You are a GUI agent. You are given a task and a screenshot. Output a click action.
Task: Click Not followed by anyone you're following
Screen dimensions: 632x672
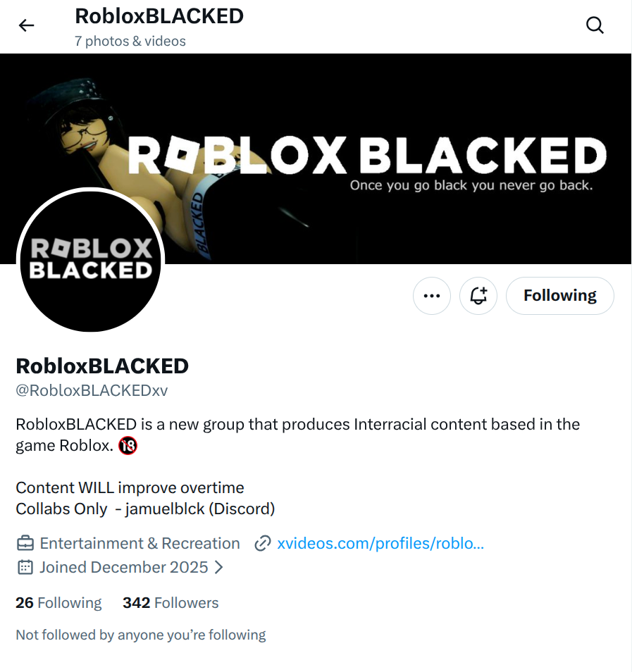tap(141, 635)
